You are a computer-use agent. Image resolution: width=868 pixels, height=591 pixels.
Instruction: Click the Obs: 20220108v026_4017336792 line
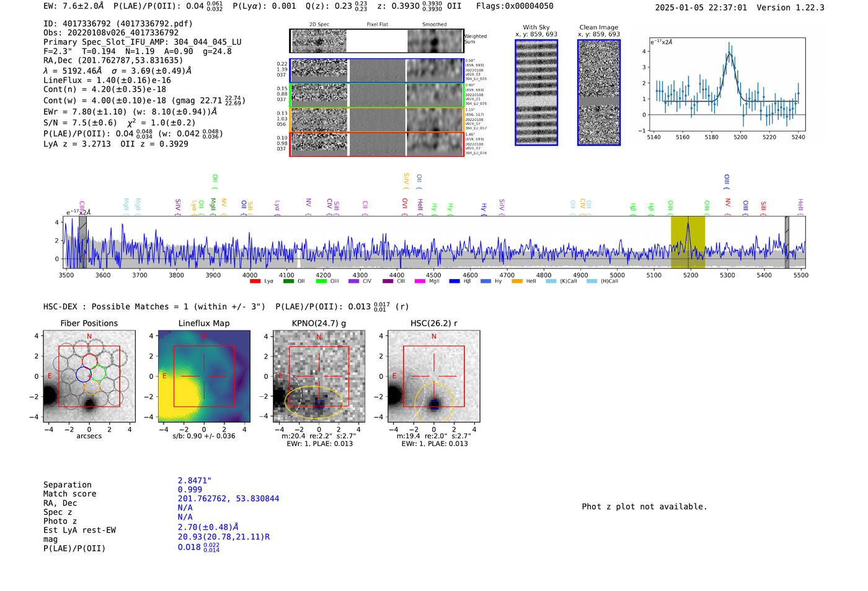(x=111, y=33)
